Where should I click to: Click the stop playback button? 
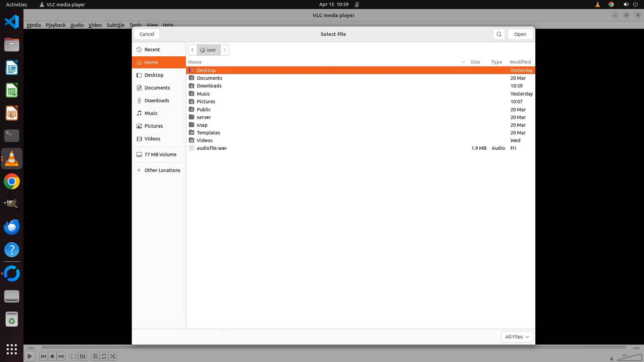pyautogui.click(x=52, y=356)
